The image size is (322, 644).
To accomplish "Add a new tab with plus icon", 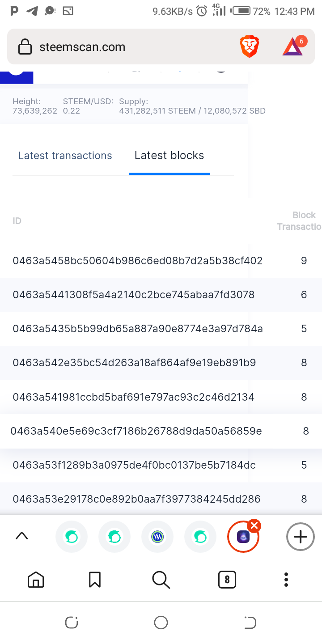I will click(301, 536).
